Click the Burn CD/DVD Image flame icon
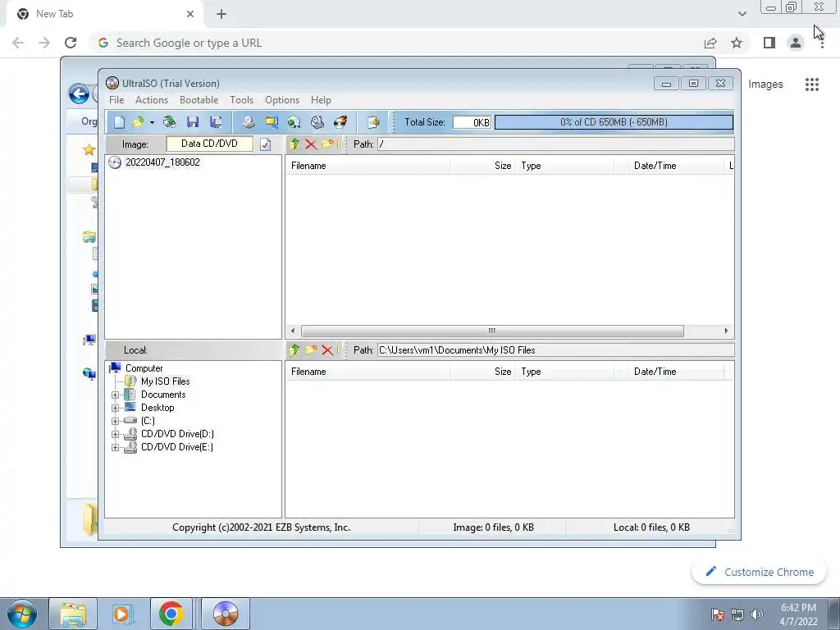 click(340, 122)
